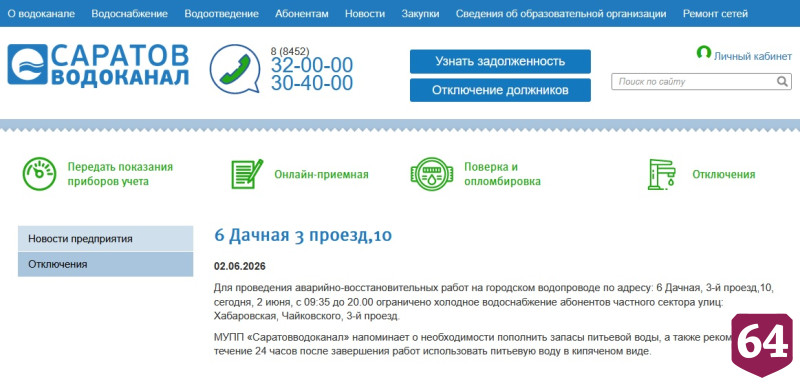Screen dimensions: 800x384
Task: Click the date 02.06.2026
Action: point(240,267)
